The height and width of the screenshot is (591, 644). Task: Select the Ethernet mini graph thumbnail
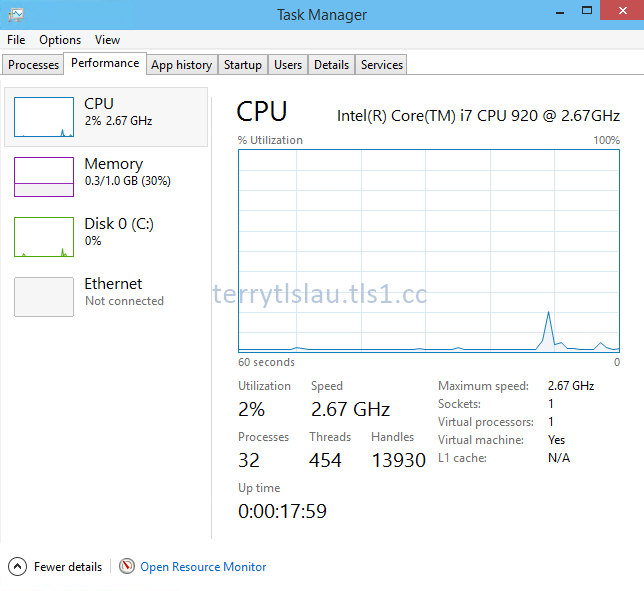pos(44,297)
